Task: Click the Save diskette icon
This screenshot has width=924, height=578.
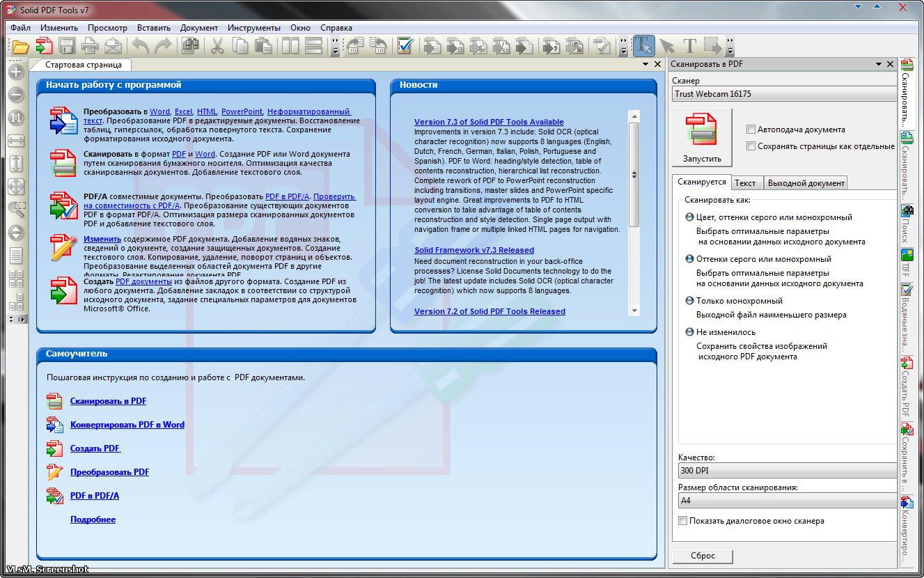Action: coord(67,46)
